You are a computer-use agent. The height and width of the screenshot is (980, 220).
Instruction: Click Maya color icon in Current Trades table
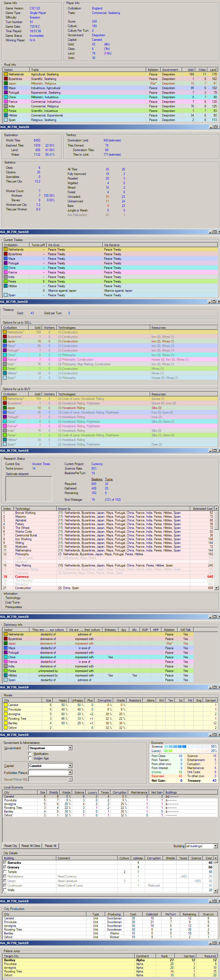click(x=6, y=259)
